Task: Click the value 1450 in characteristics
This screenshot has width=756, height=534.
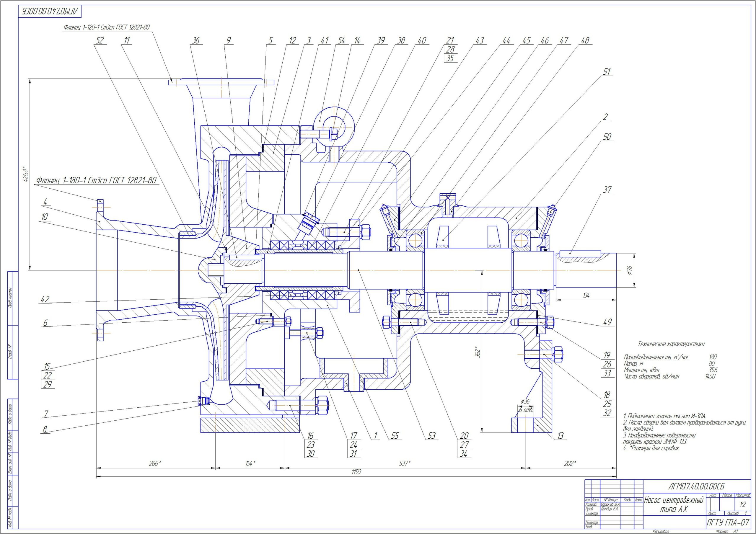Action: pyautogui.click(x=710, y=376)
